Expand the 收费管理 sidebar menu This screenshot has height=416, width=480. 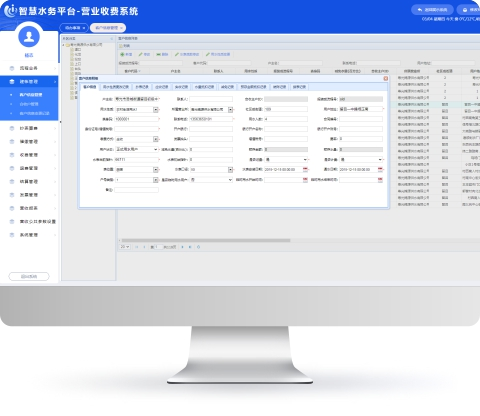29,155
